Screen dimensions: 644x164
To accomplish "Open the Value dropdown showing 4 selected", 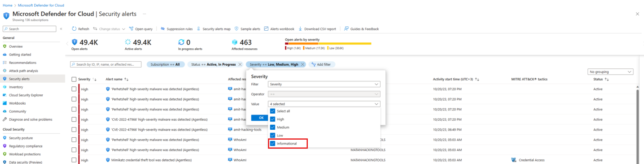I will [324, 104].
